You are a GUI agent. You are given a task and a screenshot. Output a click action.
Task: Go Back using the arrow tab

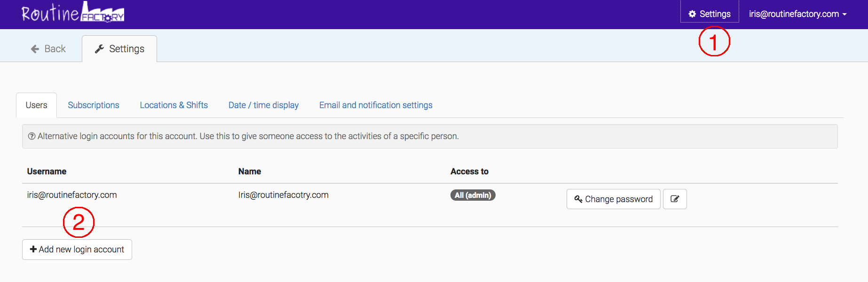coord(48,49)
